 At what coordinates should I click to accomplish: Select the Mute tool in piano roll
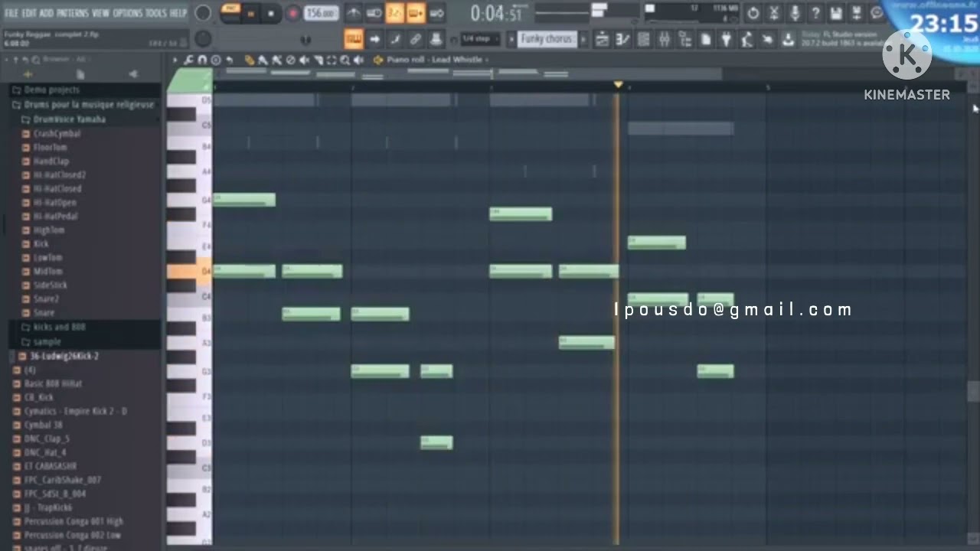303,60
